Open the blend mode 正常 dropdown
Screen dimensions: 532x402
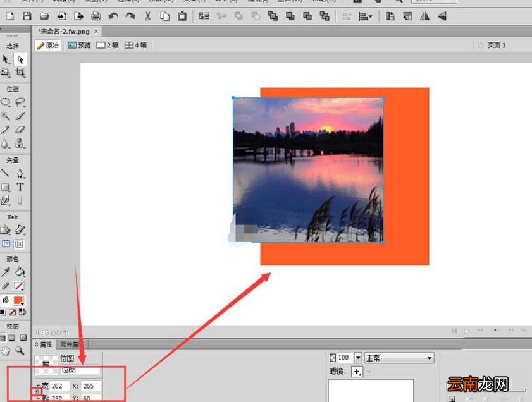pyautogui.click(x=399, y=358)
